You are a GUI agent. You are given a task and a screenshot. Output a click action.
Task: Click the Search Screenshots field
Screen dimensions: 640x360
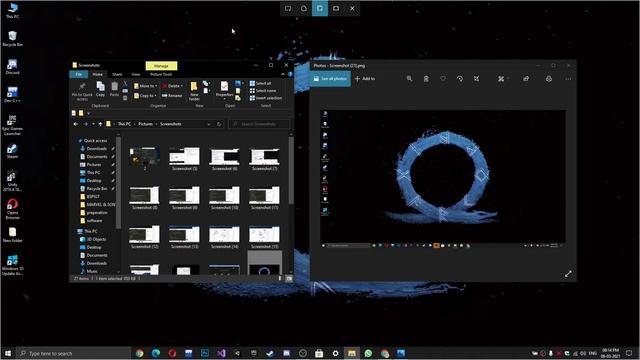259,124
